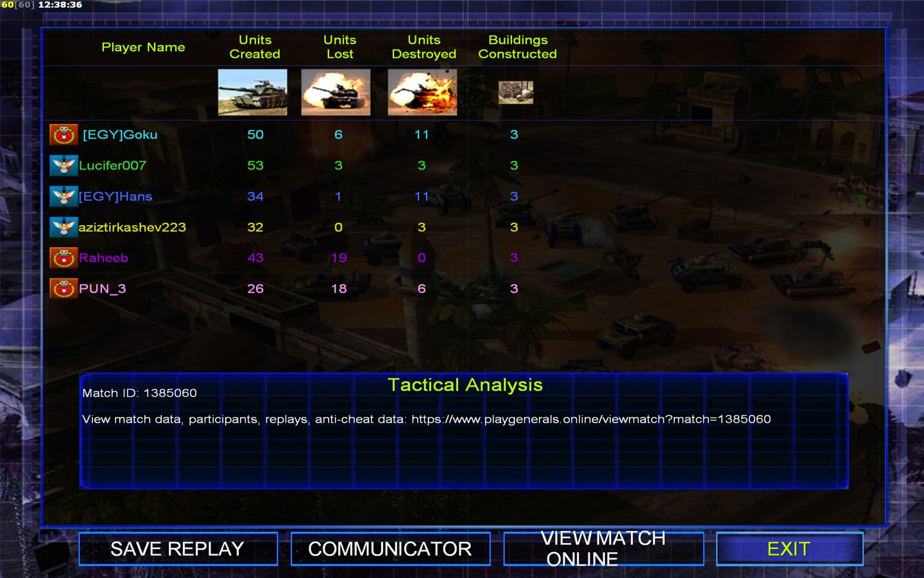Click the Player Name column header
This screenshot has width=924, height=578.
click(x=143, y=48)
